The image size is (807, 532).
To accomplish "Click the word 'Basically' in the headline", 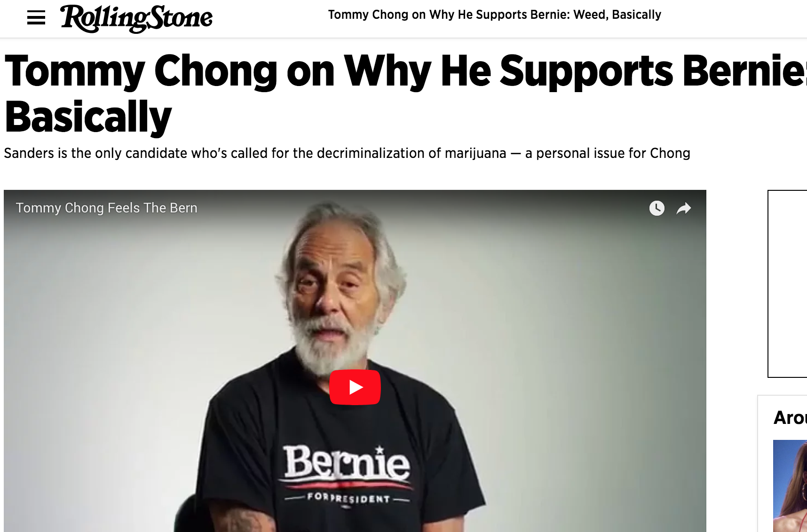I will (x=88, y=117).
